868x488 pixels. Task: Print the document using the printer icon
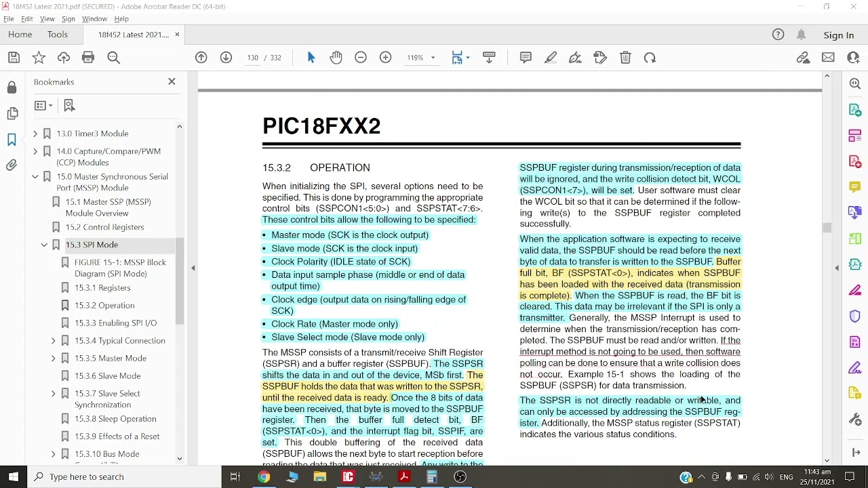(88, 58)
